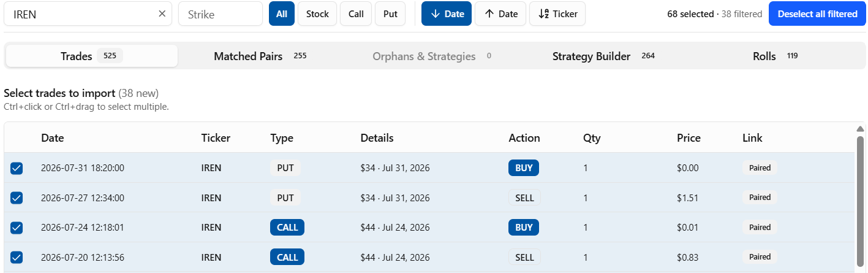
Task: Uncheck the 2026-07-20 12:13:56 trade
Action: pyautogui.click(x=17, y=257)
